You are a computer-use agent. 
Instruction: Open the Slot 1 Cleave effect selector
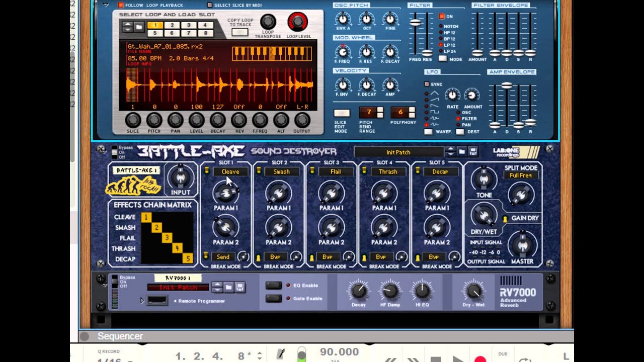230,171
